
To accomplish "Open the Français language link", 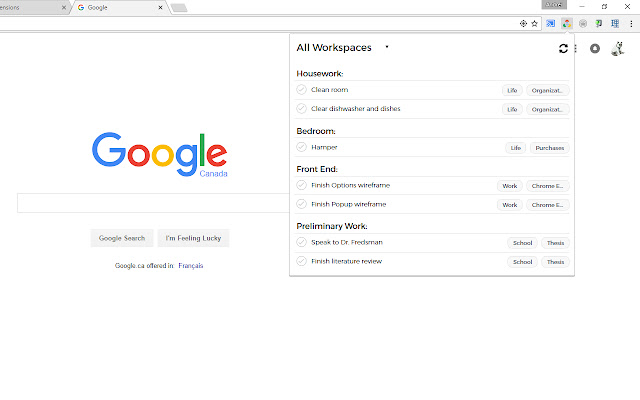I will pos(191,266).
